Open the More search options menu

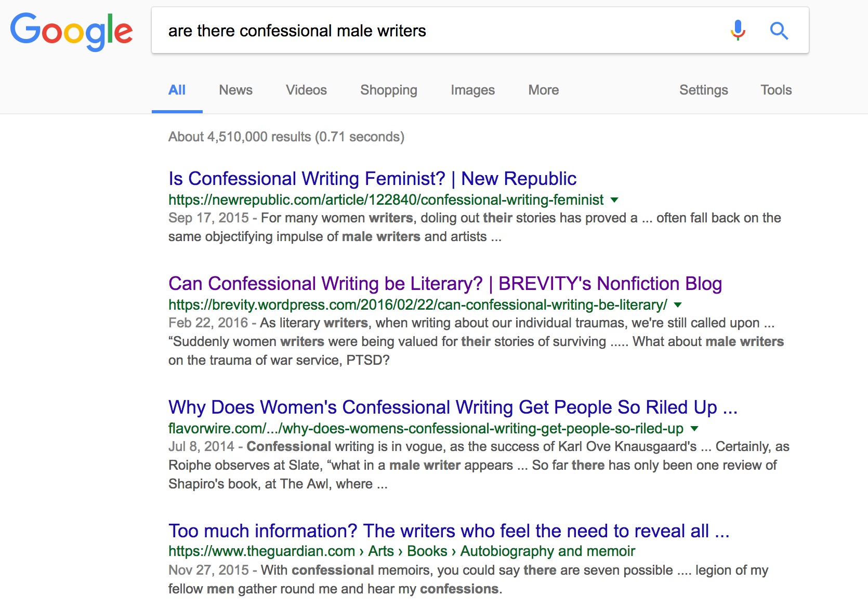point(543,90)
